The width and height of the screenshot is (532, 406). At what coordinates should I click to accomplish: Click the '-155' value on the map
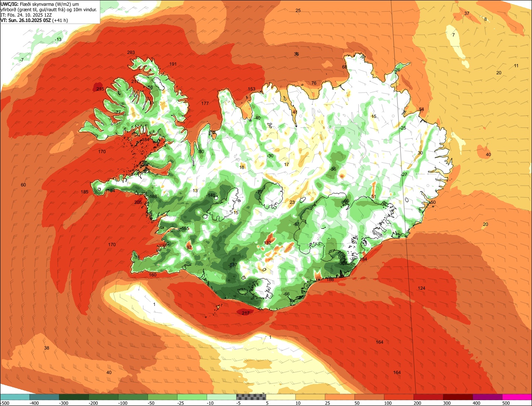tap(185, 229)
